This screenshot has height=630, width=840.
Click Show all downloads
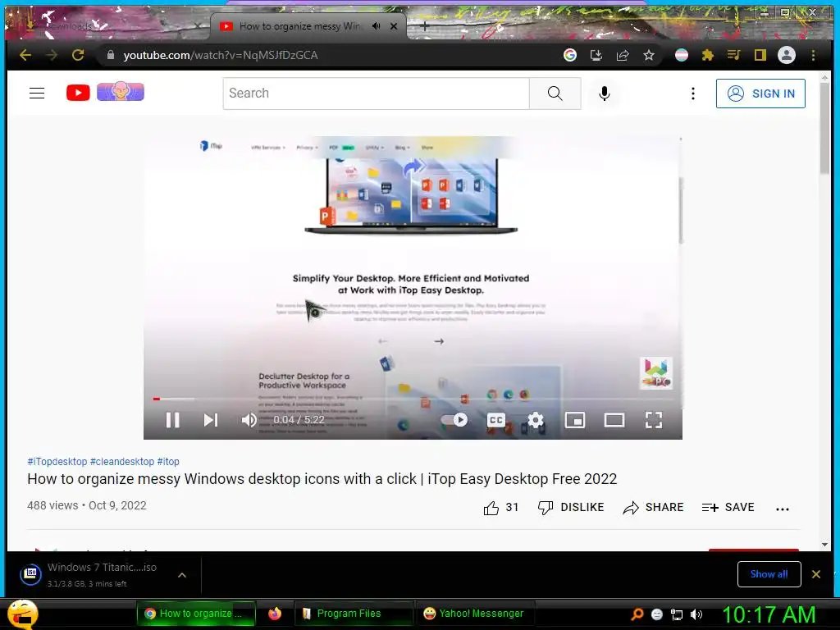769,574
